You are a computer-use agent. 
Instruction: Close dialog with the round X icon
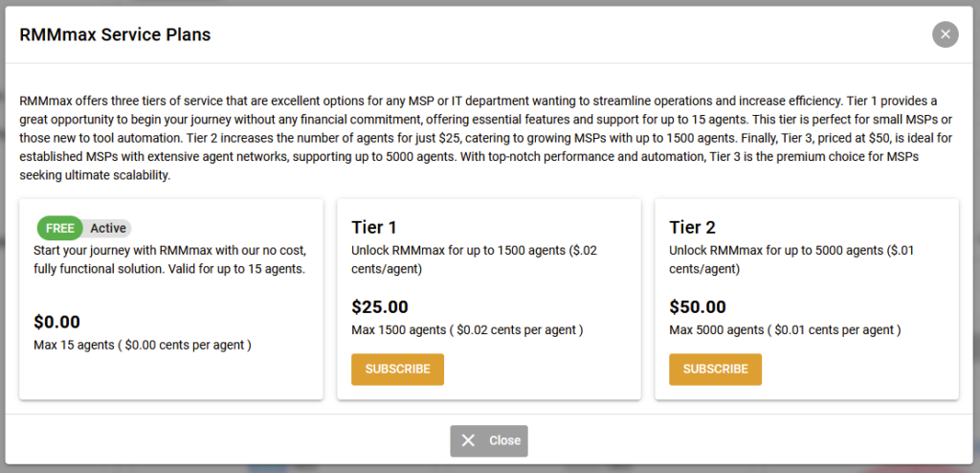coord(945,34)
